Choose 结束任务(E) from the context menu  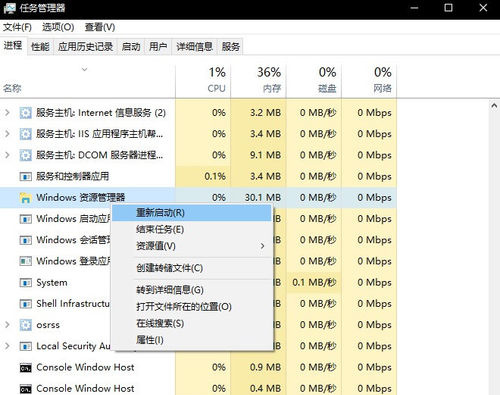[x=192, y=229]
